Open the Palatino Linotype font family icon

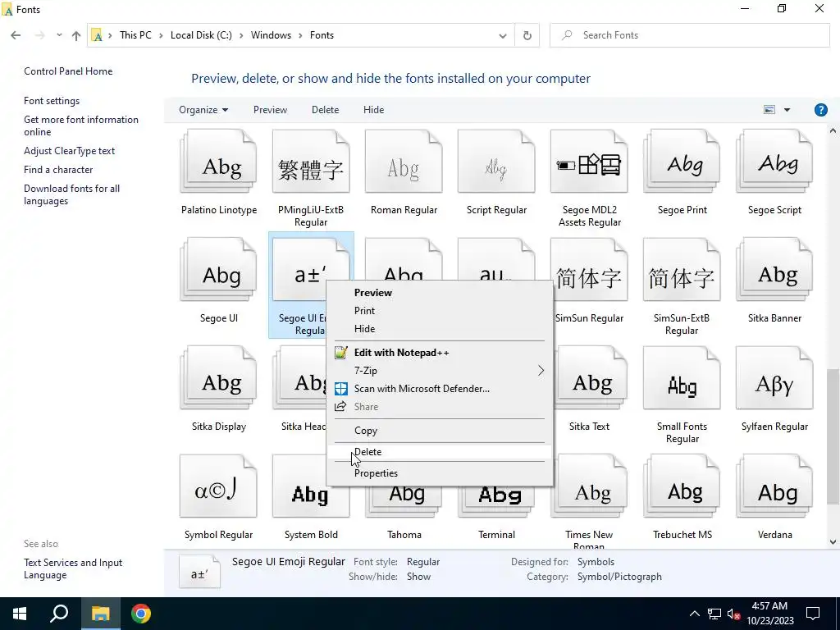pos(218,162)
